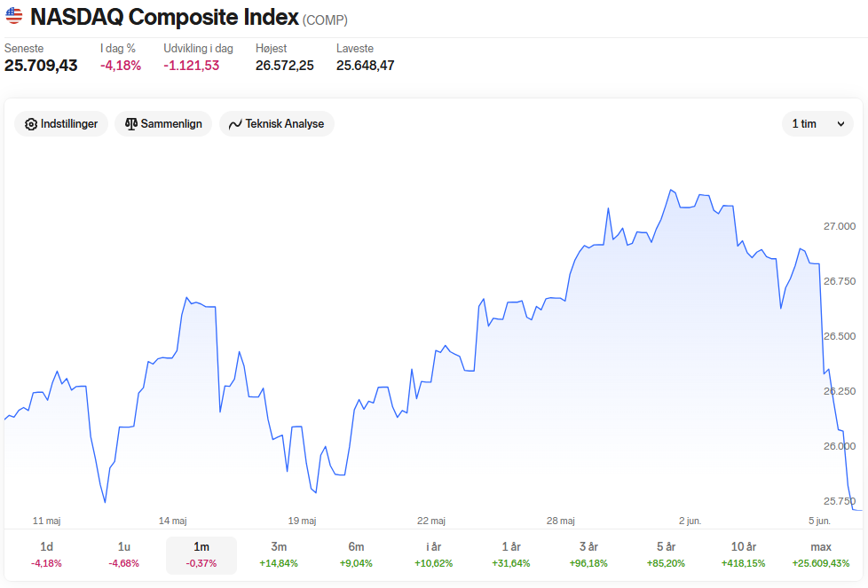
Task: Open the Teknisk Analyse button
Action: 277,124
